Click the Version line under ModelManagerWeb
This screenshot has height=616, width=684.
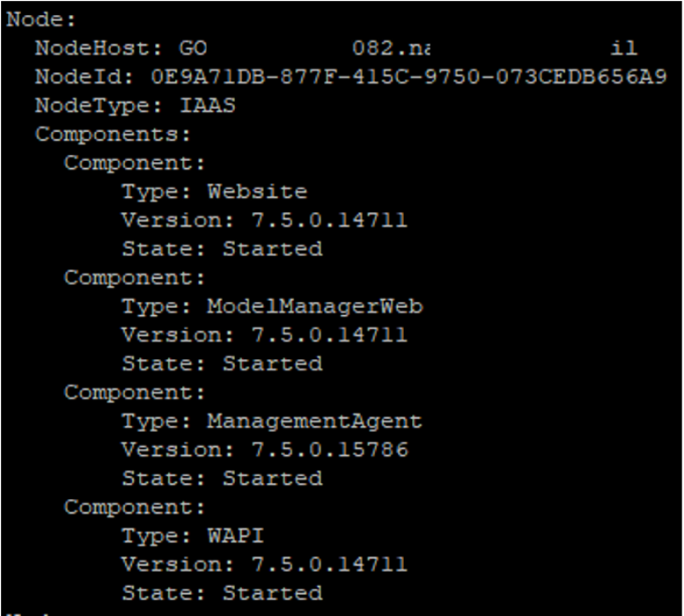point(264,335)
